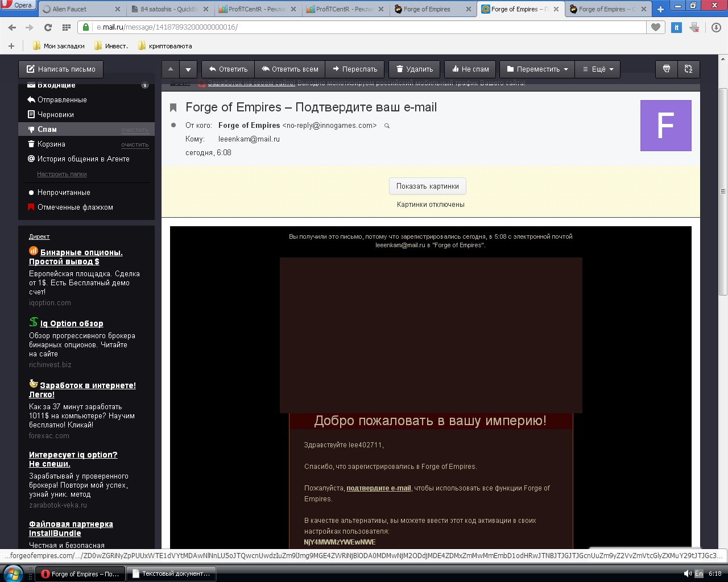Image resolution: width=728 pixels, height=582 pixels.
Task: Open message in new window icon
Action: [688, 69]
